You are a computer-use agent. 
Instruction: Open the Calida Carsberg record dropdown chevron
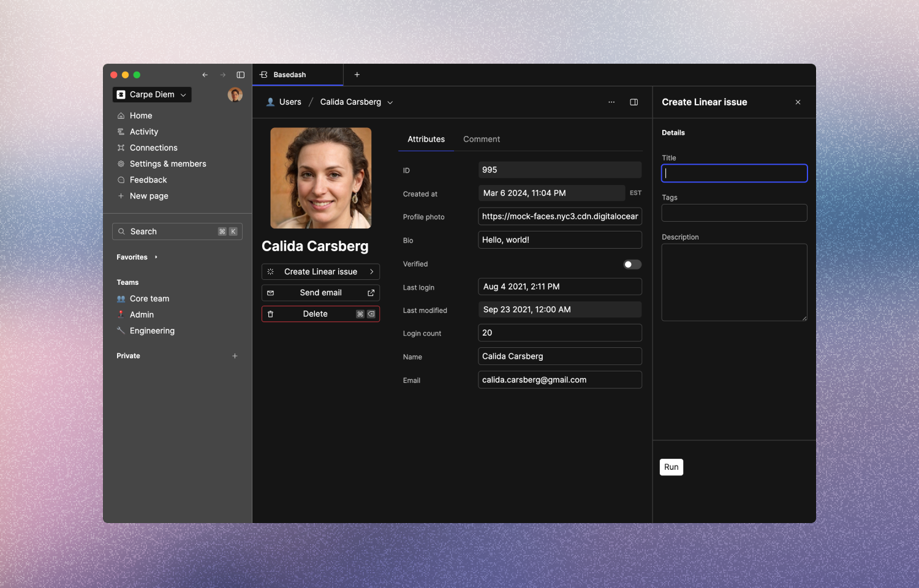tap(390, 102)
